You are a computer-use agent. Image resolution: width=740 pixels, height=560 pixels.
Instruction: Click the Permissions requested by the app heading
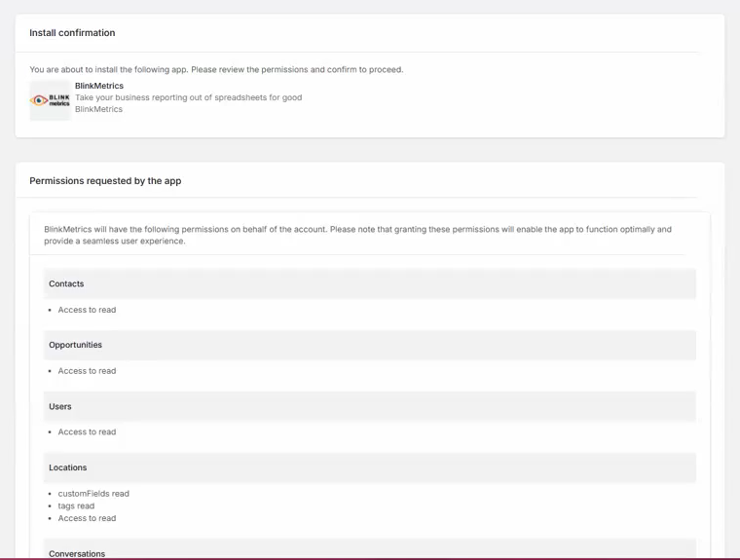[105, 181]
